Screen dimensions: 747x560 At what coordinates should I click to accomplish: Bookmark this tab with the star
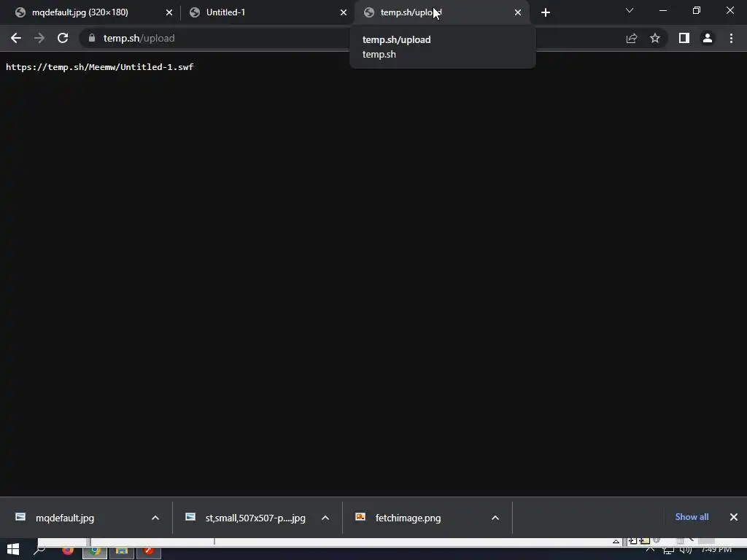pyautogui.click(x=655, y=38)
